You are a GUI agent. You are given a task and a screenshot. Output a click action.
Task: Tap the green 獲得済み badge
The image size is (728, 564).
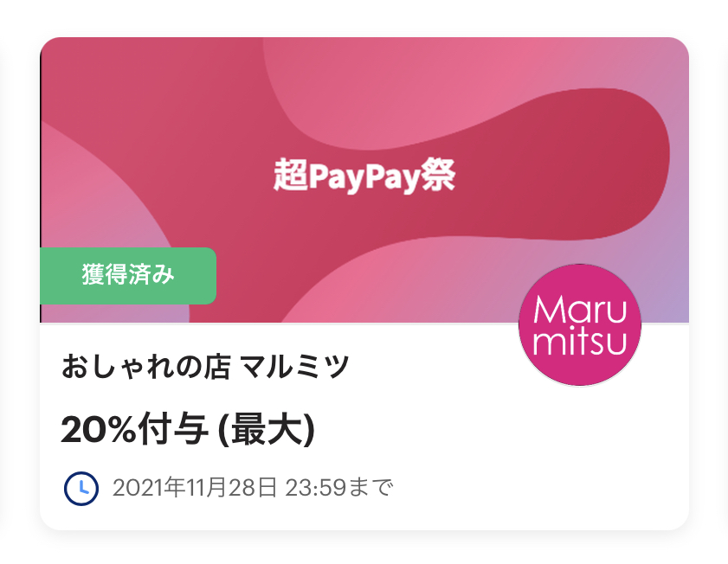[128, 275]
